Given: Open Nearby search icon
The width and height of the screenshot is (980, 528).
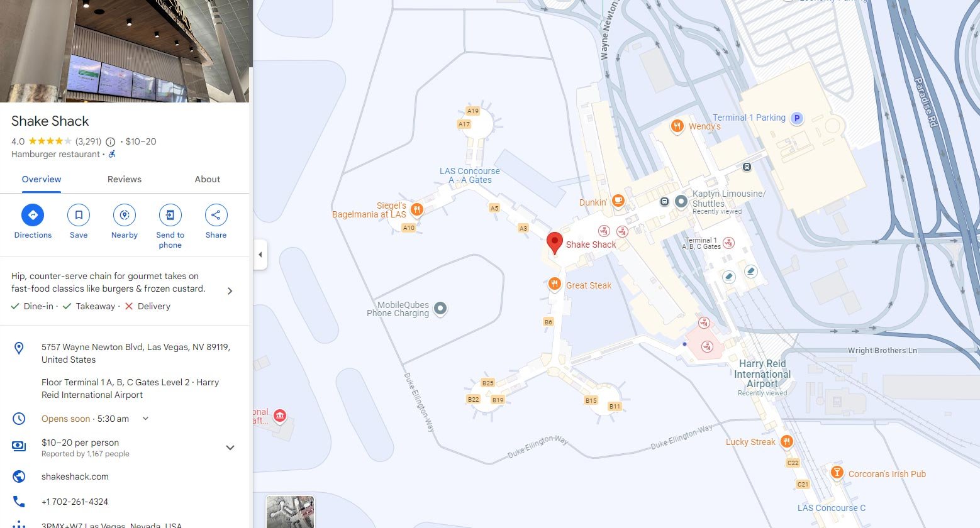Looking at the screenshot, I should pyautogui.click(x=125, y=215).
